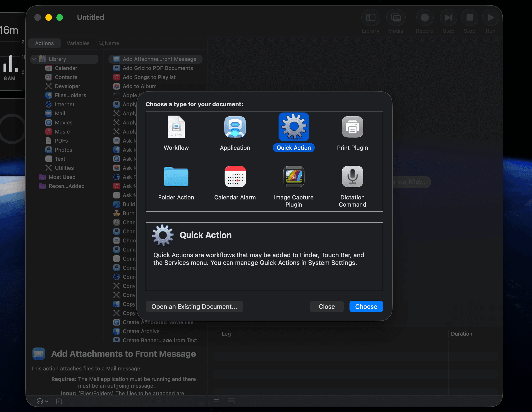
Task: Click the Choose button
Action: [x=366, y=306]
